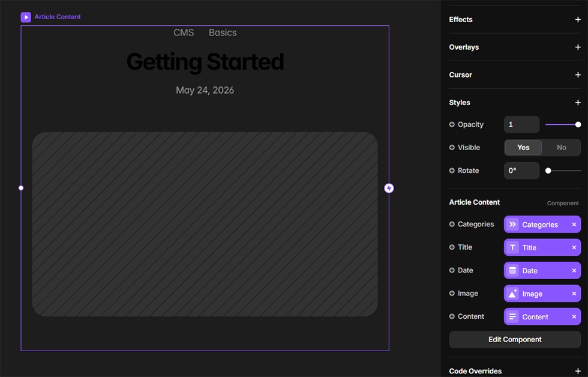This screenshot has height=377, width=588.
Task: Click the left edge resize handle of the frame
Action: pyautogui.click(x=21, y=188)
